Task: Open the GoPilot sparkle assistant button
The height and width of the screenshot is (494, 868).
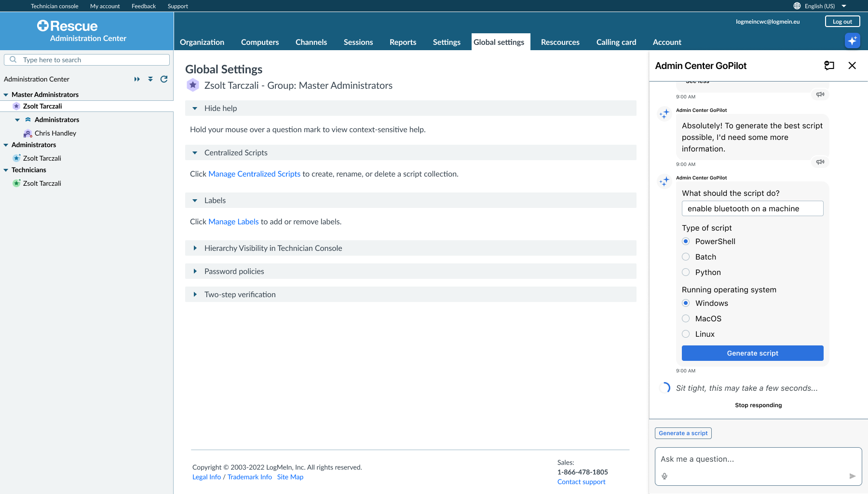Action: coord(852,41)
